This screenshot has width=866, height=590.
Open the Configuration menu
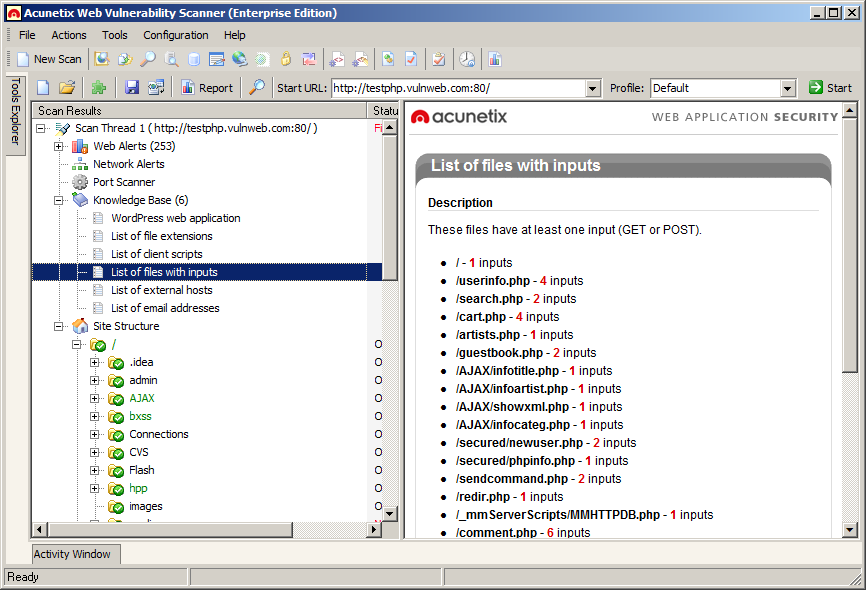(x=176, y=35)
